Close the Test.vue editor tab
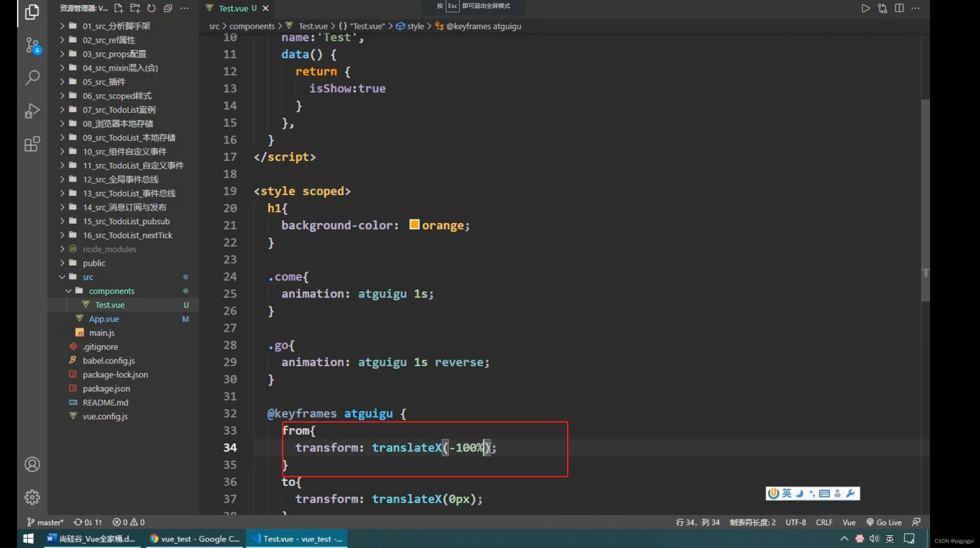980x548 pixels. point(266,8)
